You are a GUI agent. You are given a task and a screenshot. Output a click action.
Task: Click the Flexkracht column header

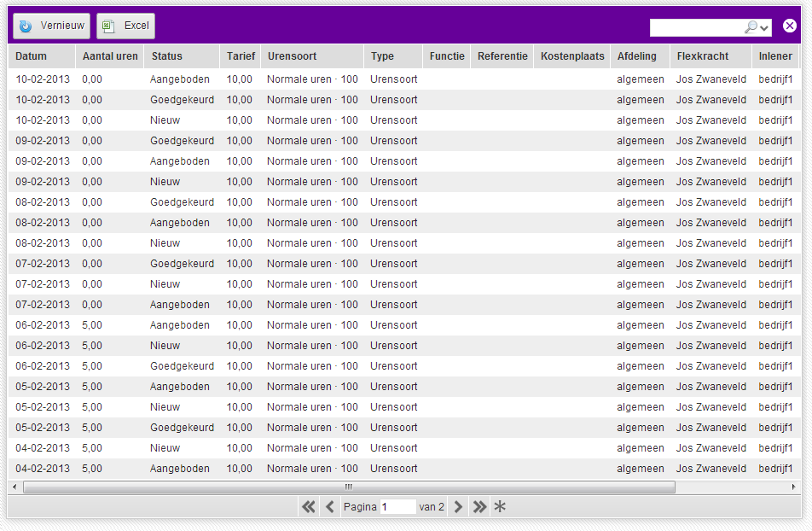(x=710, y=56)
